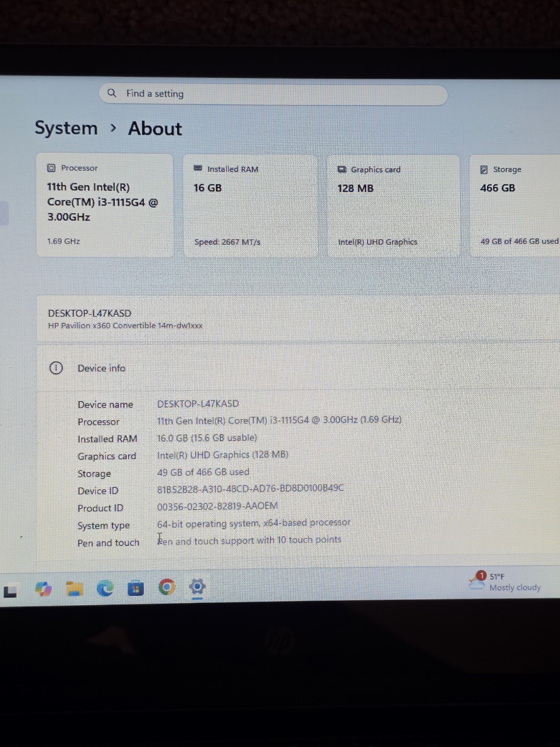
Task: Click the 1.69 GHz processor speed
Action: (x=63, y=241)
